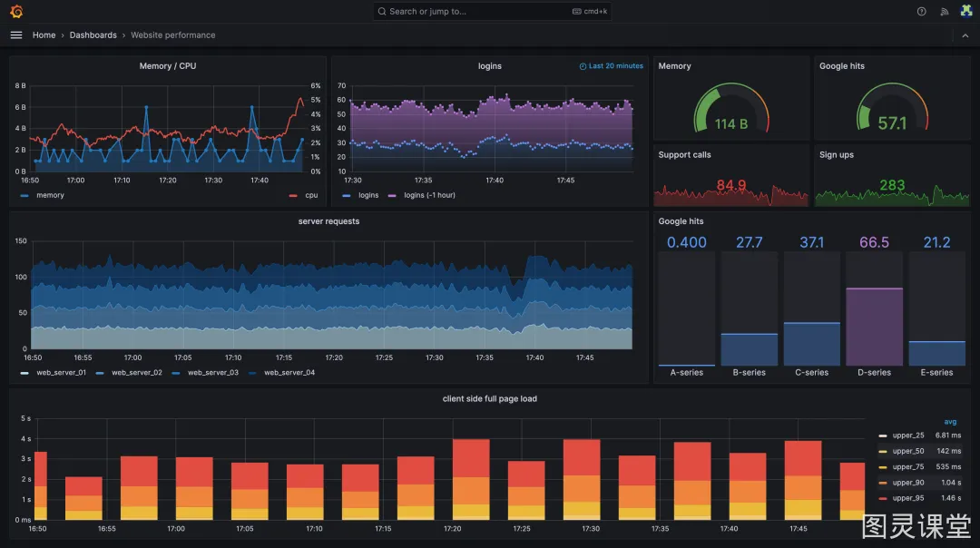Open the news RSS feed icon
Viewport: 980px width, 548px height.
(945, 11)
